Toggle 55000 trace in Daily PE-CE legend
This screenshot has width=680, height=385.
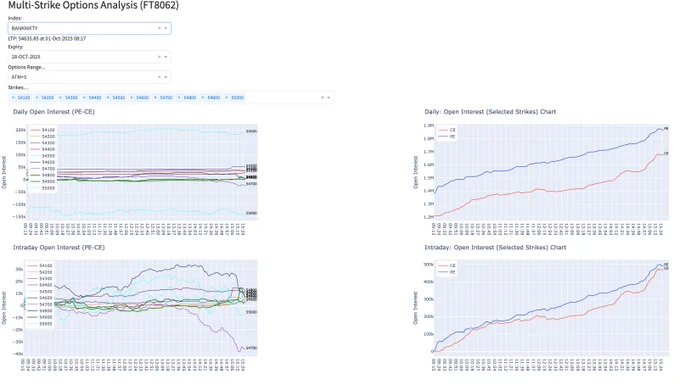42,188
